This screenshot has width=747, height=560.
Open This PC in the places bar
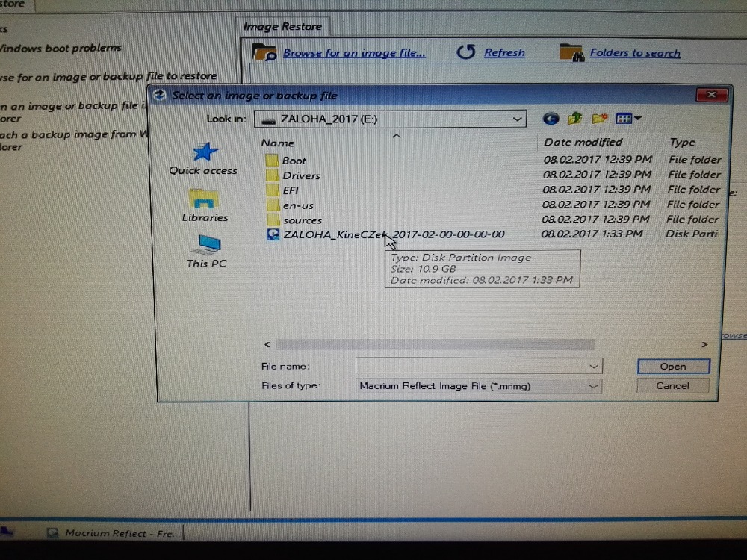(206, 252)
